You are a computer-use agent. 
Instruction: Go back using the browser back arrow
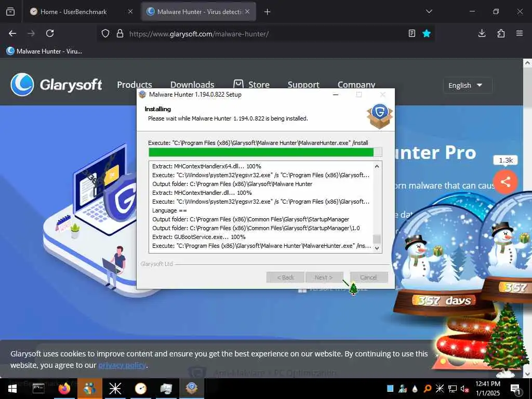point(12,33)
